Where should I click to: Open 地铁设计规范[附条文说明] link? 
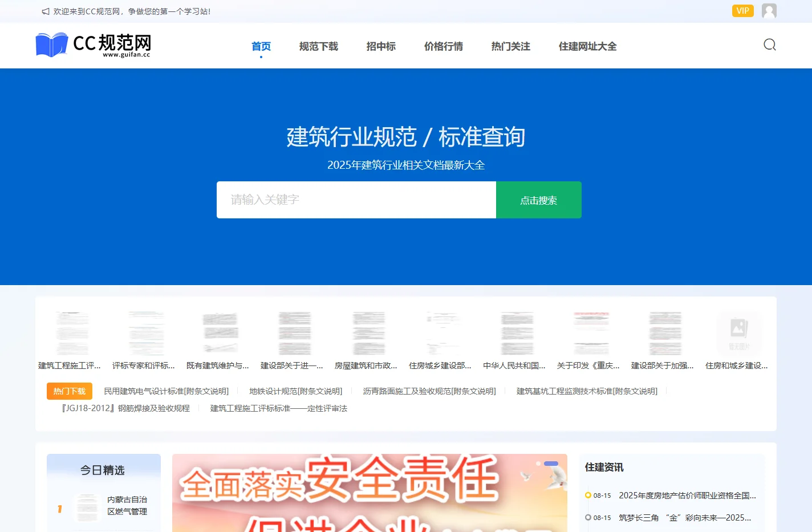point(296,391)
